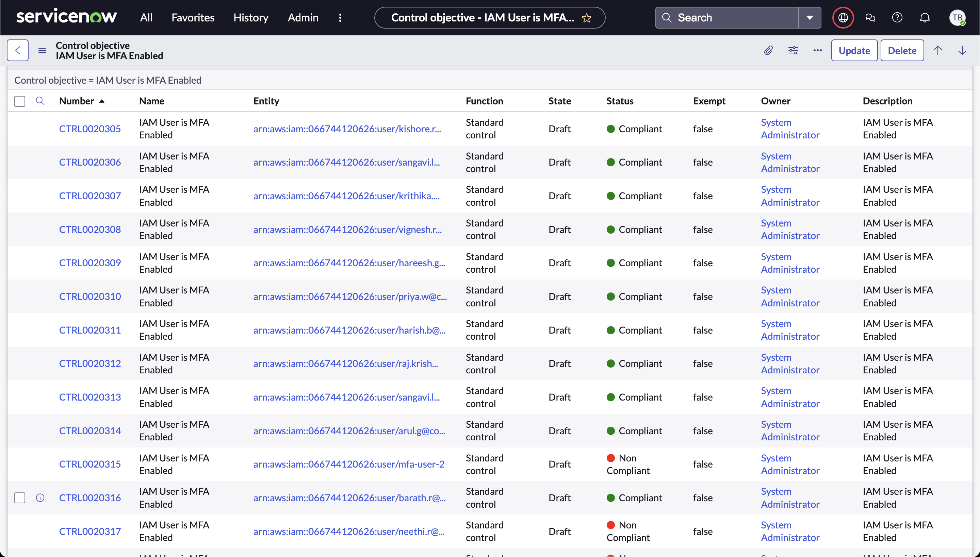Screen dimensions: 980x557
Task: Open the Favorites menu
Action: point(193,18)
